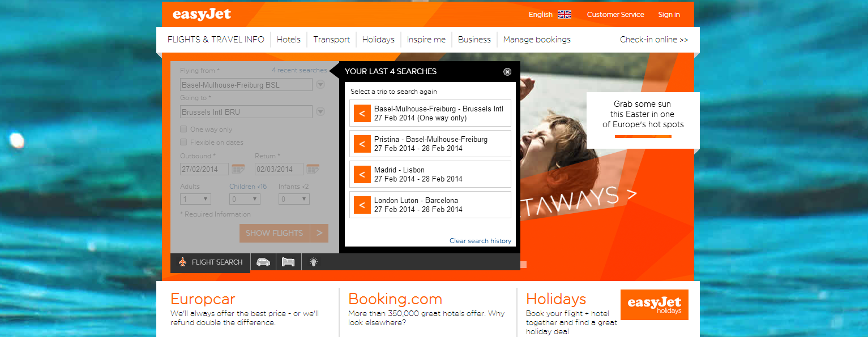Open the Business menu item
The height and width of the screenshot is (337, 868).
474,40
